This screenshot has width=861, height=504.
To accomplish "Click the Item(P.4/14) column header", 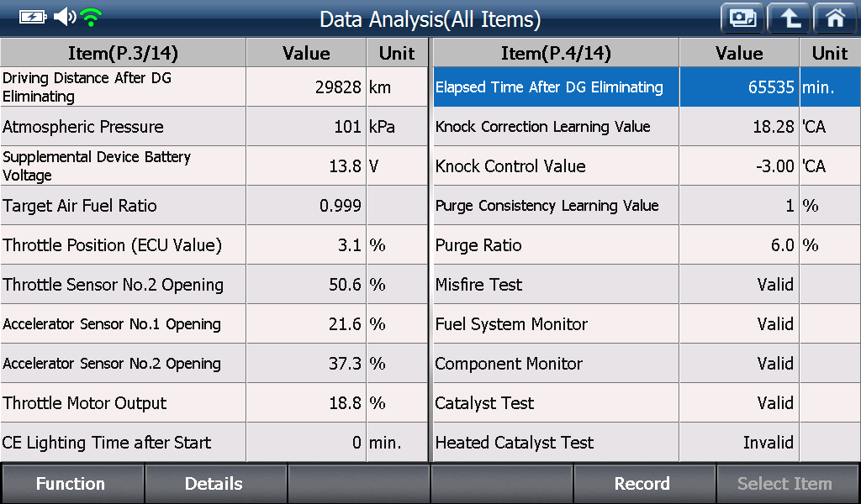I will pos(556,53).
